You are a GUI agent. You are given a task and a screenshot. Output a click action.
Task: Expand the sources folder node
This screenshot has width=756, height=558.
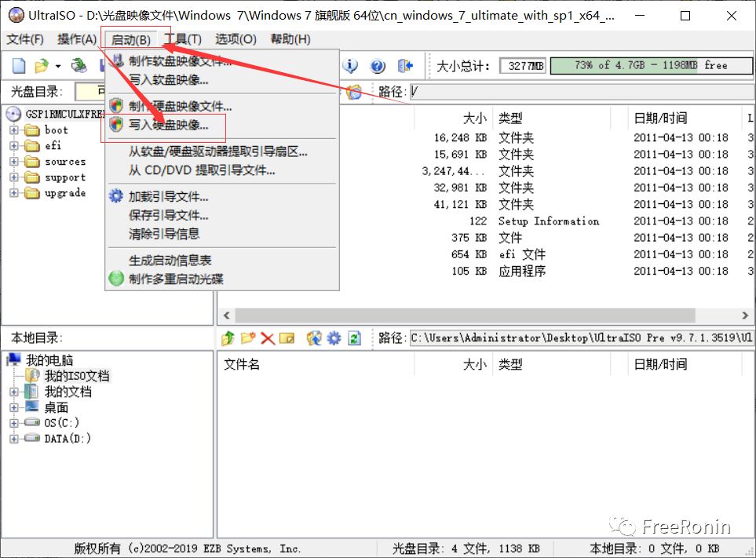point(14,162)
